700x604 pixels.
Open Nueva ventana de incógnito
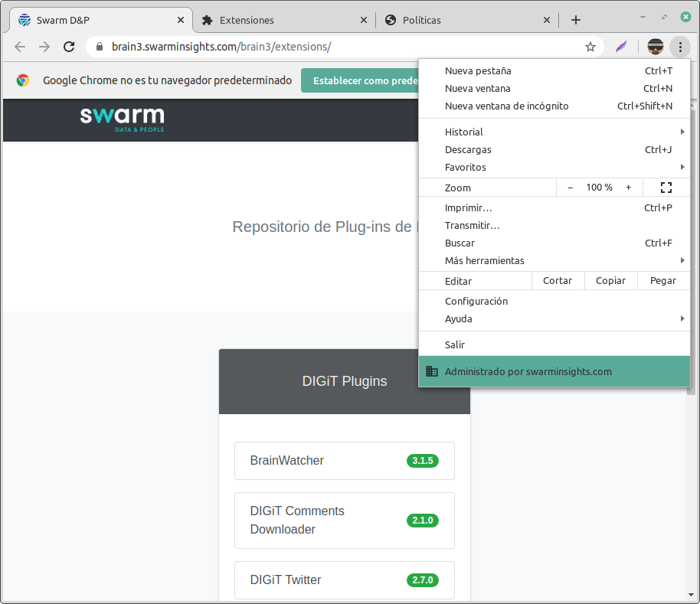[554, 106]
